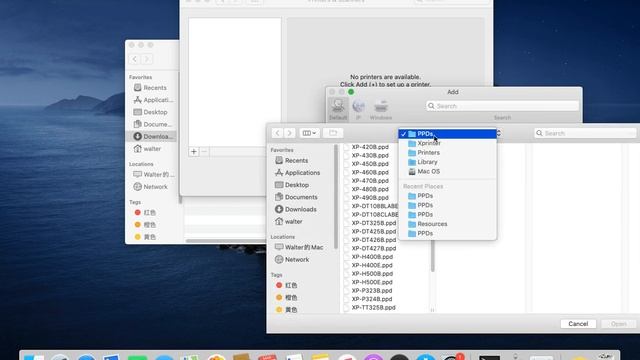The height and width of the screenshot is (360, 640).
Task: Select file XP-460B.ppd
Action: point(370,172)
